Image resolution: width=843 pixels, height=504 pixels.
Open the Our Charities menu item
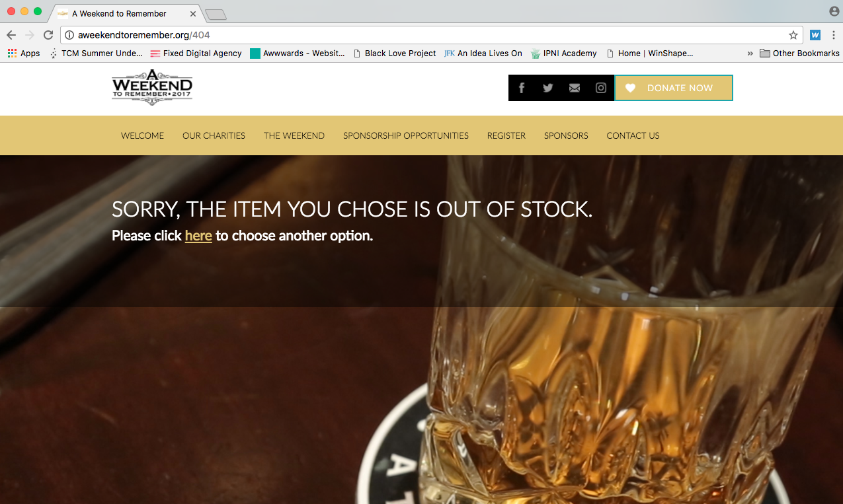pos(214,135)
